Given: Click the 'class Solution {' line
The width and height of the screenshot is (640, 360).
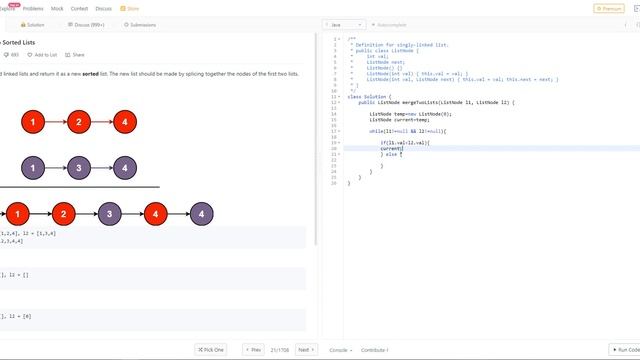Looking at the screenshot, I should [x=369, y=97].
